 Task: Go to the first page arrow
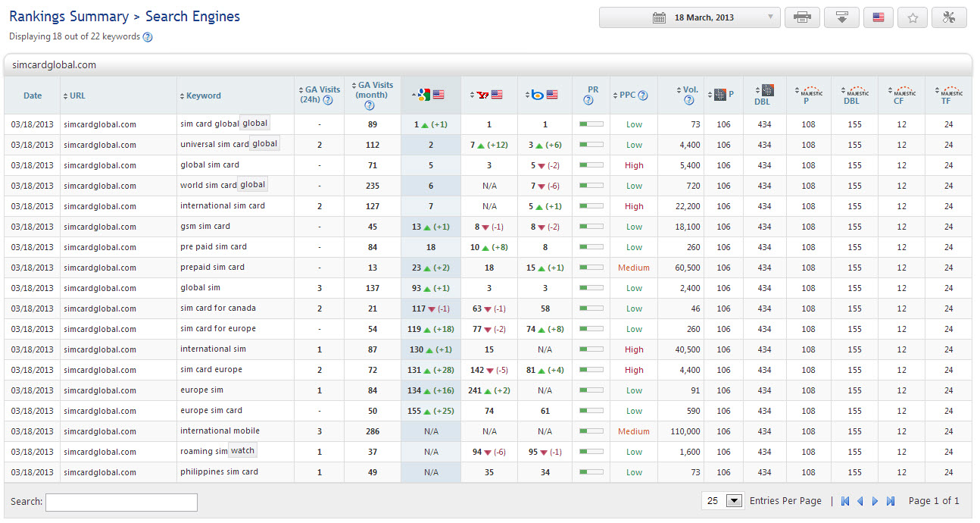tap(845, 501)
